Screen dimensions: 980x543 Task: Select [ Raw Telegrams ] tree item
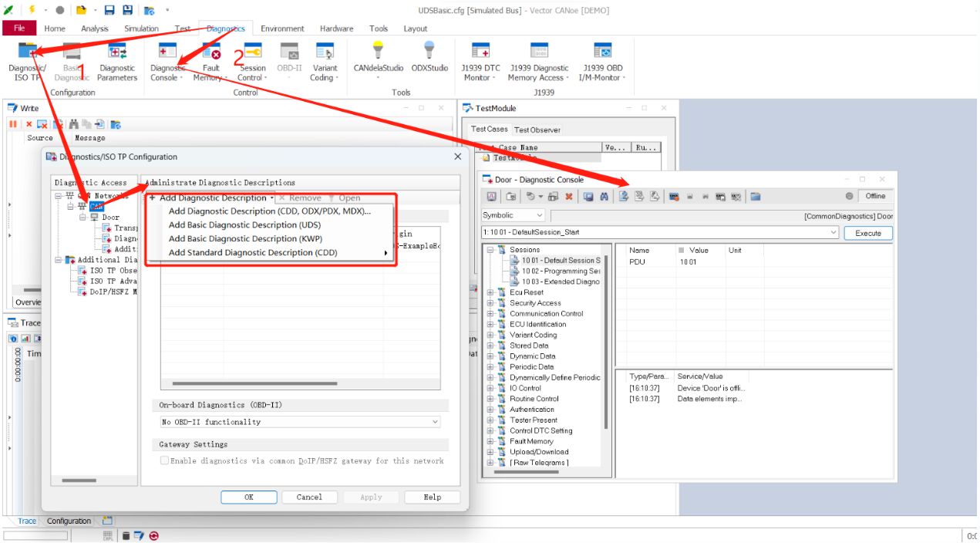tap(539, 463)
